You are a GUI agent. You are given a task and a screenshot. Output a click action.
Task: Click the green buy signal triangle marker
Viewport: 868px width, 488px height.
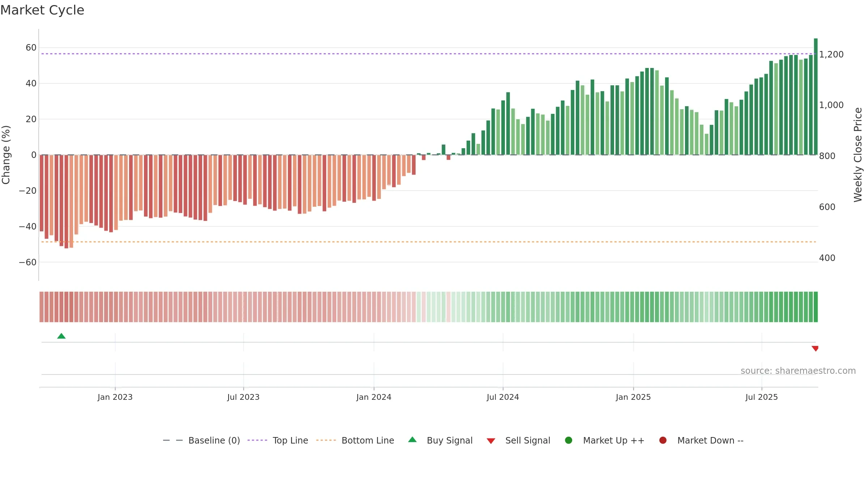[x=61, y=336]
